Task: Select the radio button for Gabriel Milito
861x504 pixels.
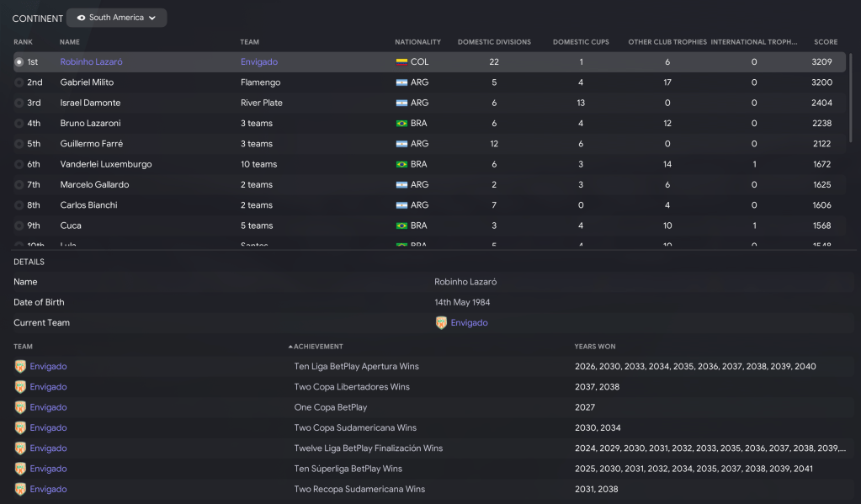Action: [x=19, y=82]
